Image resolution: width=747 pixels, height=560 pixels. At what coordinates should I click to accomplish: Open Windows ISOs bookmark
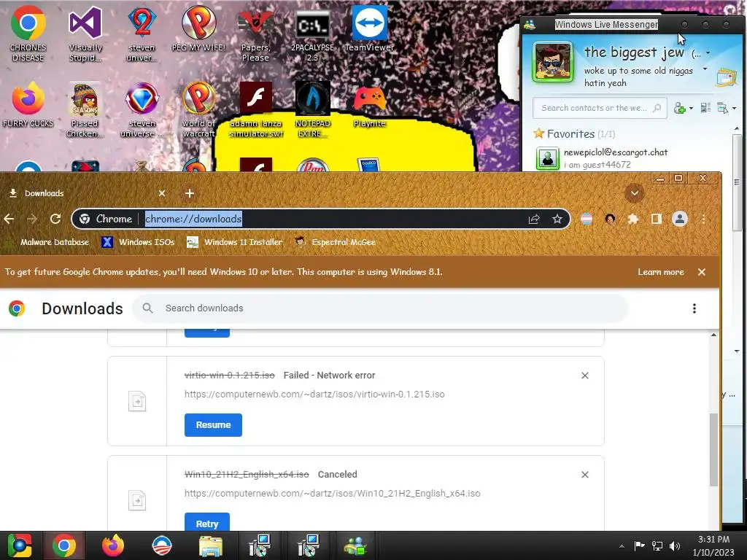138,242
